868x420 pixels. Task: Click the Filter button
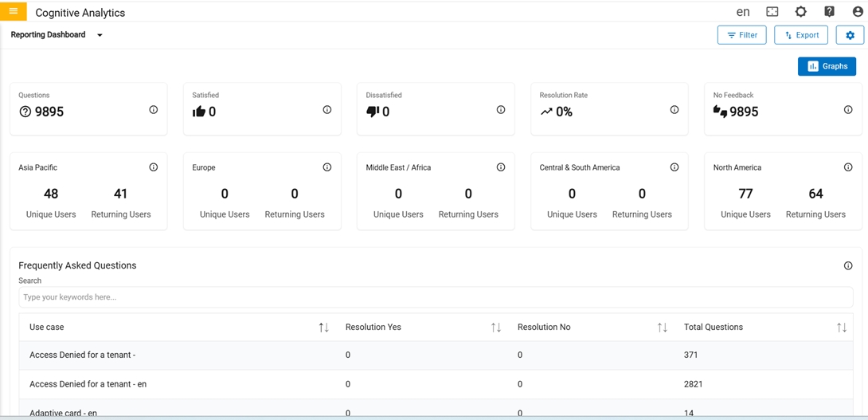click(741, 35)
